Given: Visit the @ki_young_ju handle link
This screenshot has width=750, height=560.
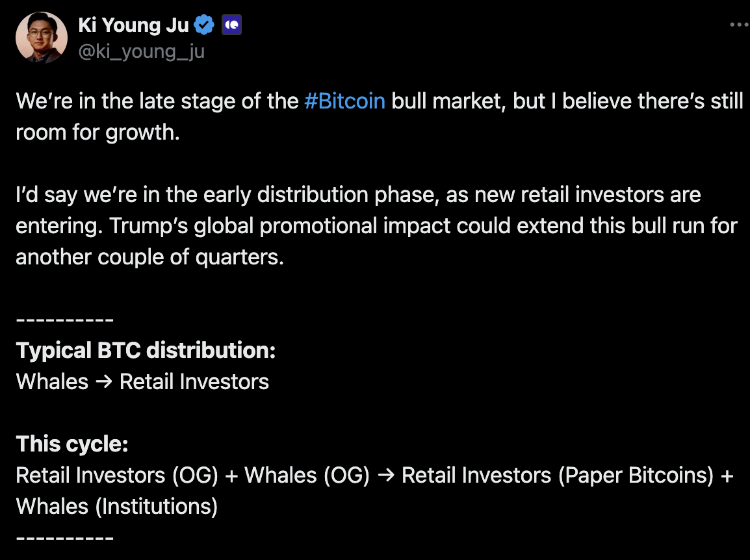Looking at the screenshot, I should pyautogui.click(x=141, y=51).
